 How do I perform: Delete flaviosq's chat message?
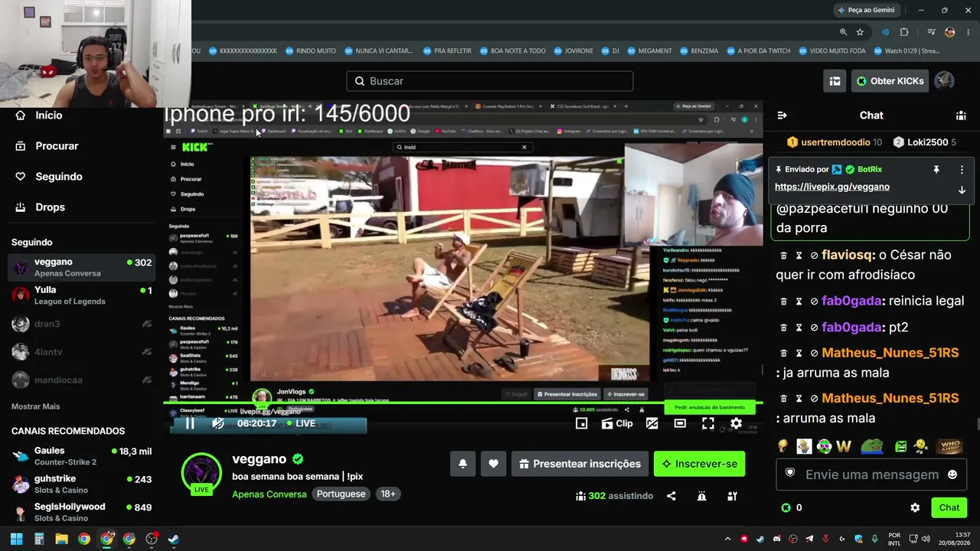783,256
